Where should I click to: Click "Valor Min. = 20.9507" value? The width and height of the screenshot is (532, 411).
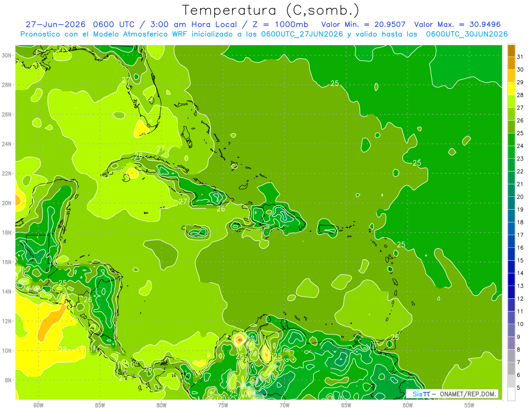(x=364, y=24)
